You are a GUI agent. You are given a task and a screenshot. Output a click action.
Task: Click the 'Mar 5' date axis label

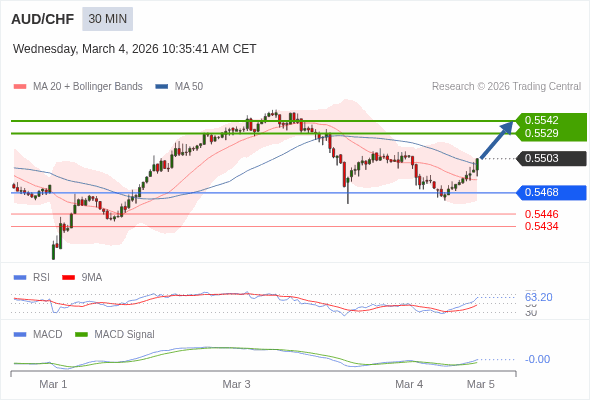click(481, 384)
